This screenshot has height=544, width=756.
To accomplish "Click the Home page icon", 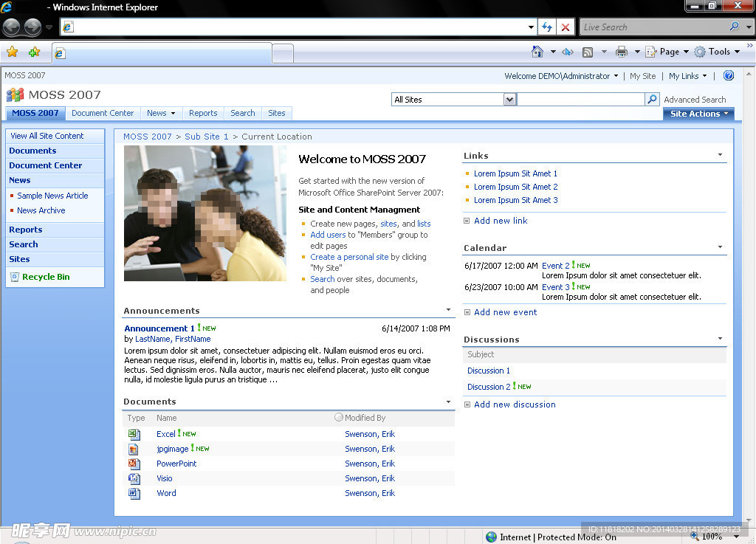I will (x=537, y=51).
